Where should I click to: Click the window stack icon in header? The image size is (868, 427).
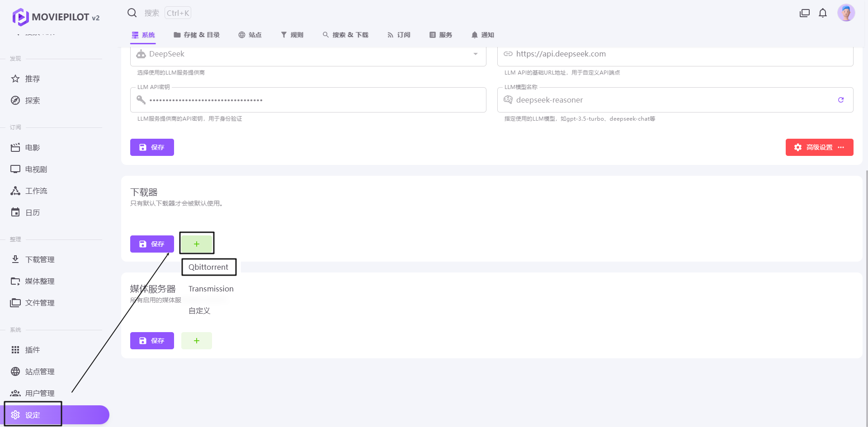[x=805, y=13]
